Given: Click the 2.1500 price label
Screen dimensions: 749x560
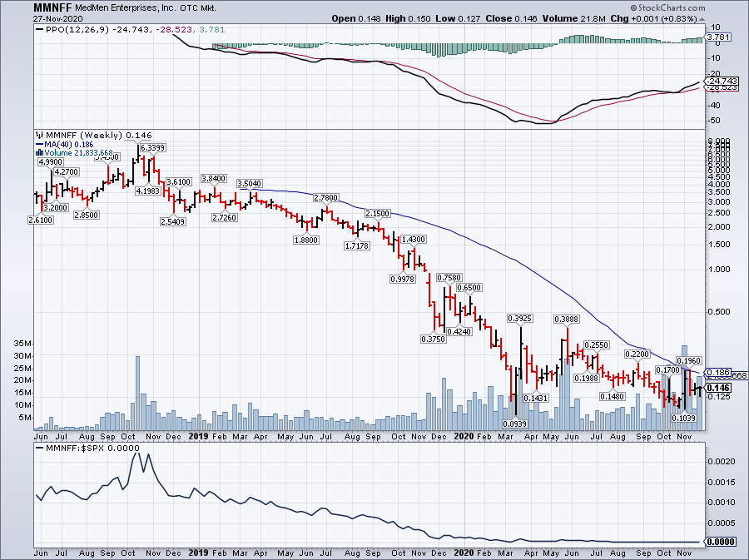Looking at the screenshot, I should pyautogui.click(x=377, y=213).
